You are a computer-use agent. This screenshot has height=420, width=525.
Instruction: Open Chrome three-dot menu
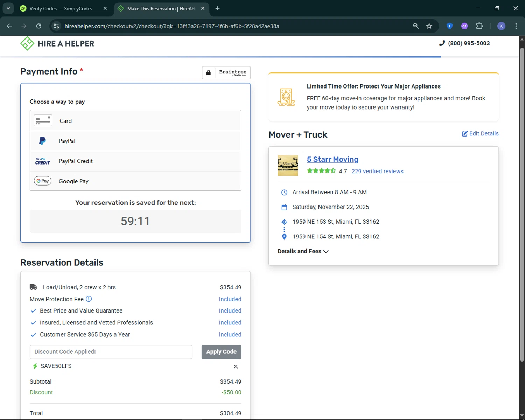(516, 26)
